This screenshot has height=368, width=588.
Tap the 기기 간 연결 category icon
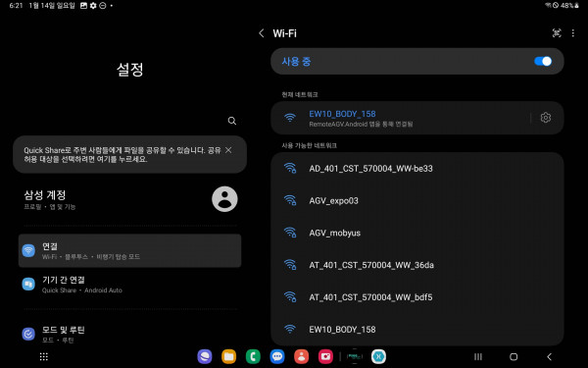coord(28,285)
